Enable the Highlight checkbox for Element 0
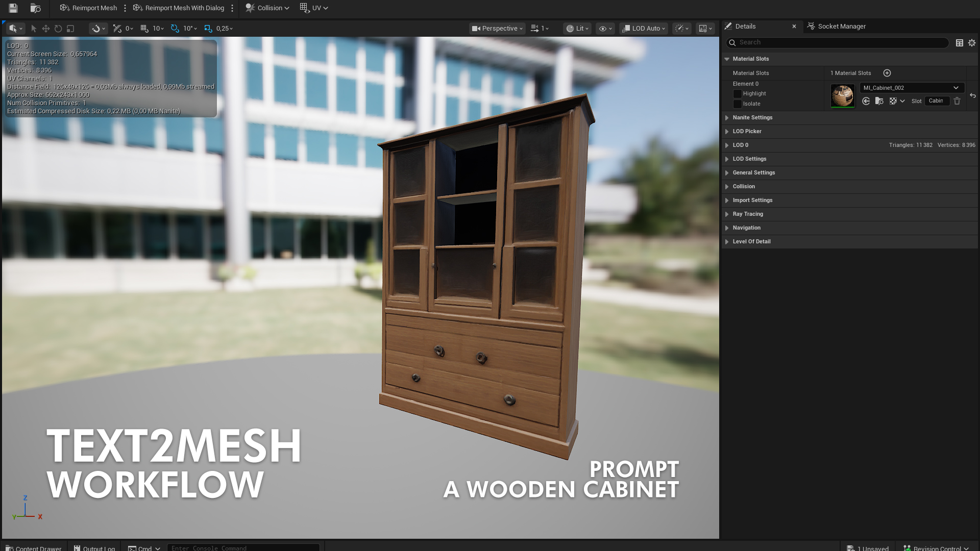The image size is (980, 551). 737,94
